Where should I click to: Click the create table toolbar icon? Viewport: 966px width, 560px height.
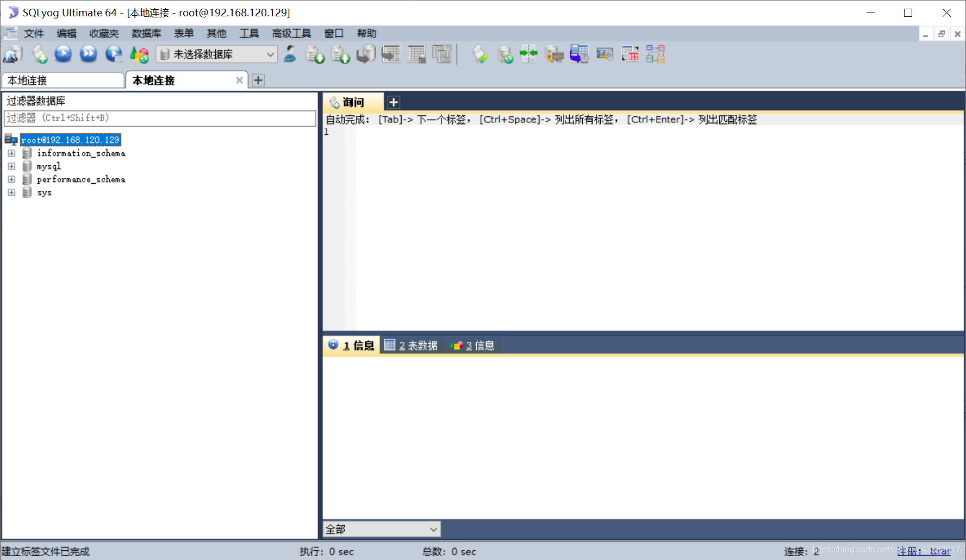click(x=391, y=54)
